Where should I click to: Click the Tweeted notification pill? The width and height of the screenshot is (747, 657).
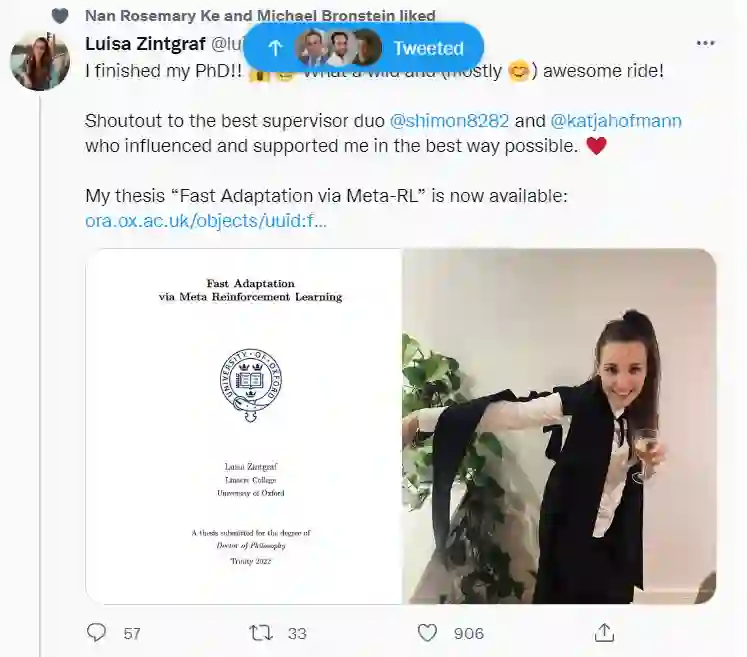pyautogui.click(x=427, y=48)
